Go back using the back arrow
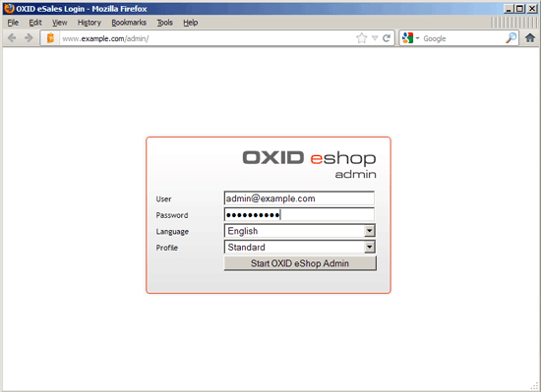This screenshot has width=541, height=392. coord(12,38)
